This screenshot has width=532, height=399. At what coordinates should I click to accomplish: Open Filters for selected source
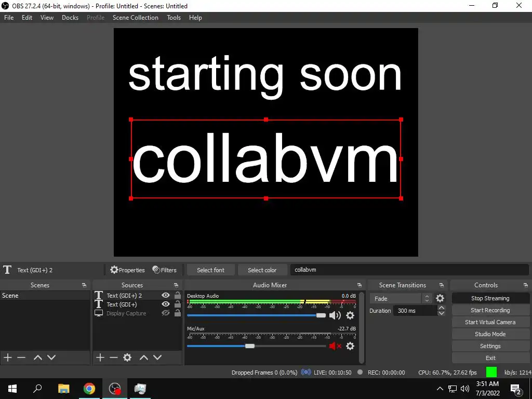pyautogui.click(x=165, y=270)
